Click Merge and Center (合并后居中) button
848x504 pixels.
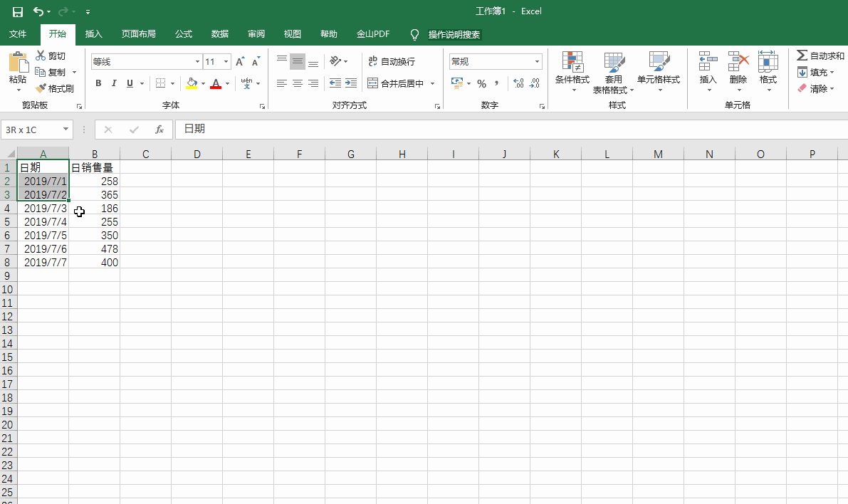[395, 84]
